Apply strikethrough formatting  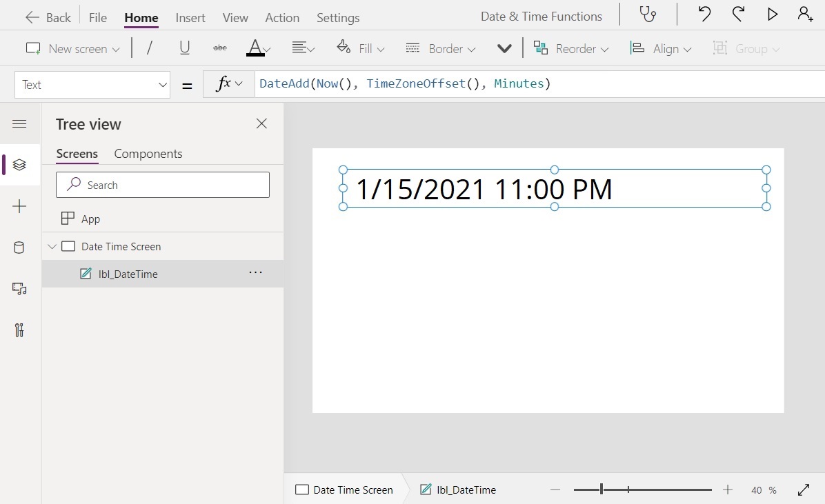tap(219, 48)
